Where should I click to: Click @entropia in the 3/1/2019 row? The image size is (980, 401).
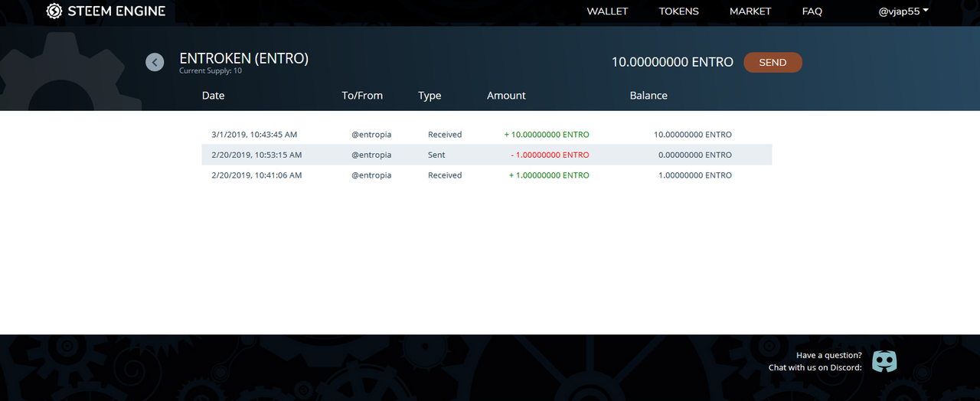click(371, 135)
